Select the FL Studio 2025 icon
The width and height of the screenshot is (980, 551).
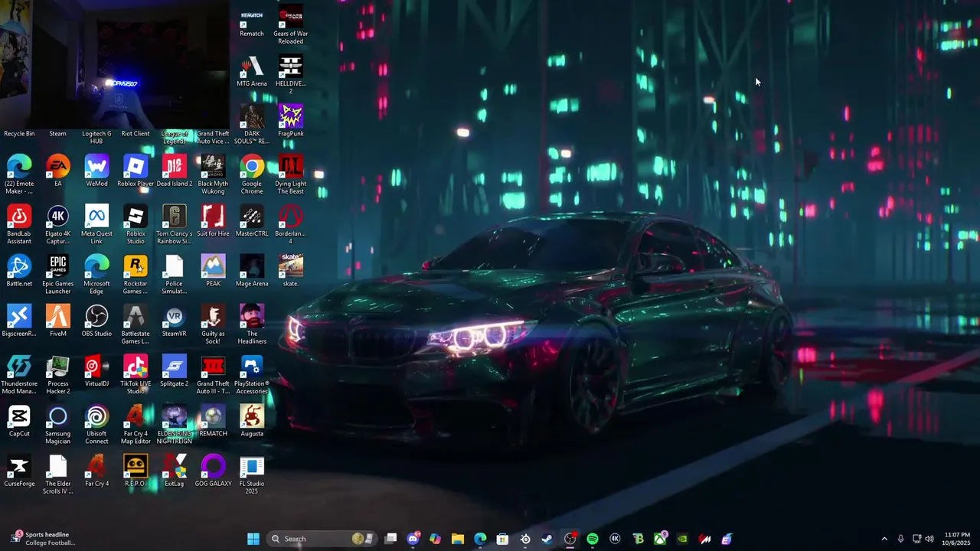click(252, 474)
